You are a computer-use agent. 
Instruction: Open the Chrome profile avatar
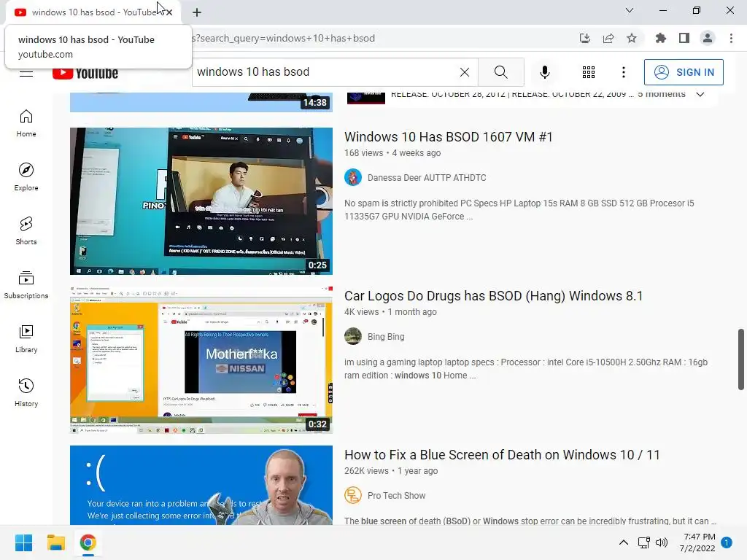(x=708, y=38)
